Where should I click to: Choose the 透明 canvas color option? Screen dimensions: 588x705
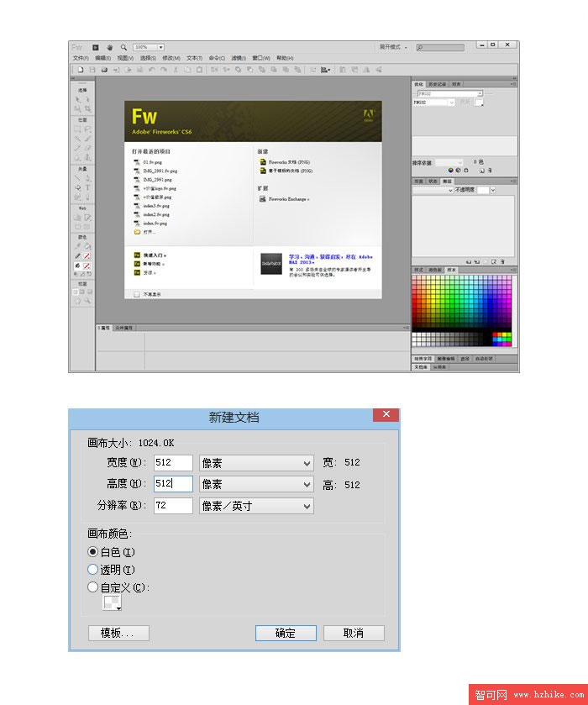coord(93,570)
